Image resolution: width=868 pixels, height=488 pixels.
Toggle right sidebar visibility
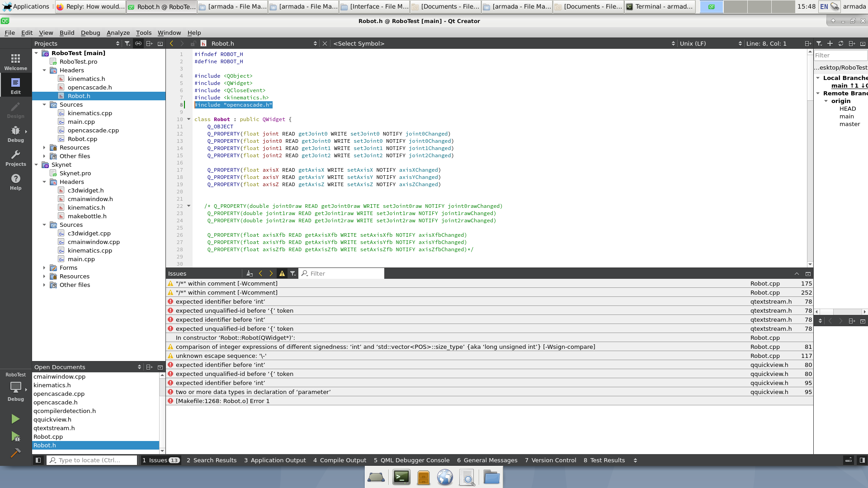click(862, 460)
